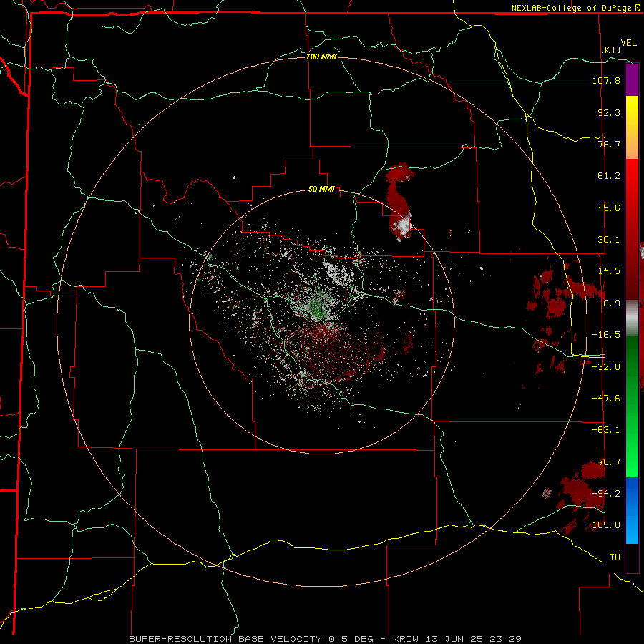Click the 92.3 legend value
Viewport: 644px width, 644px height.
point(609,112)
